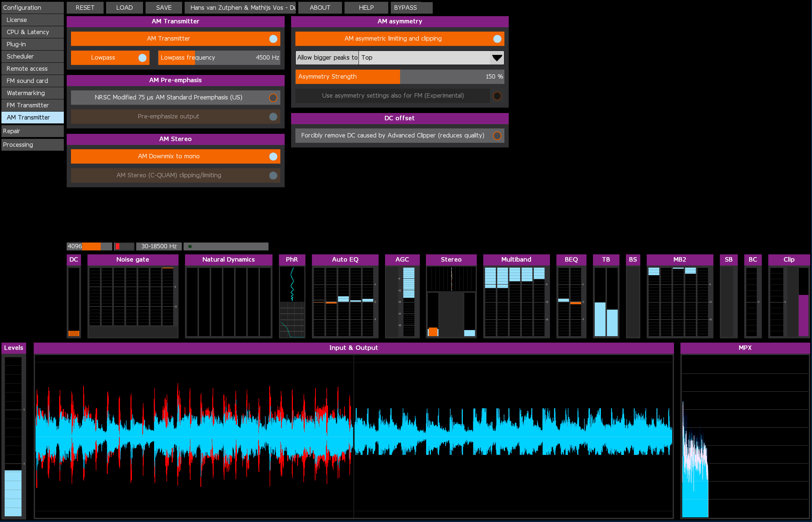Toggle the AM Transmitter enable switch
This screenshot has height=522, width=812.
[175, 39]
